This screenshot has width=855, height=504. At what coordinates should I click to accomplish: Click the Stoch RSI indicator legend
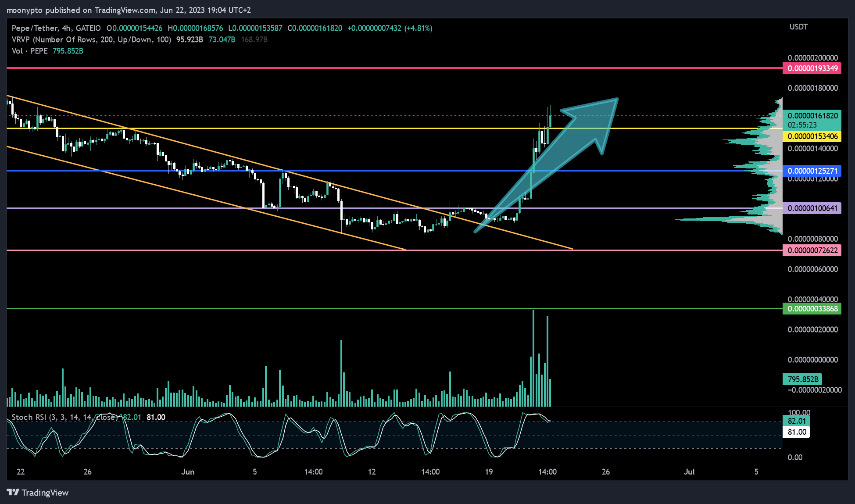pos(64,417)
